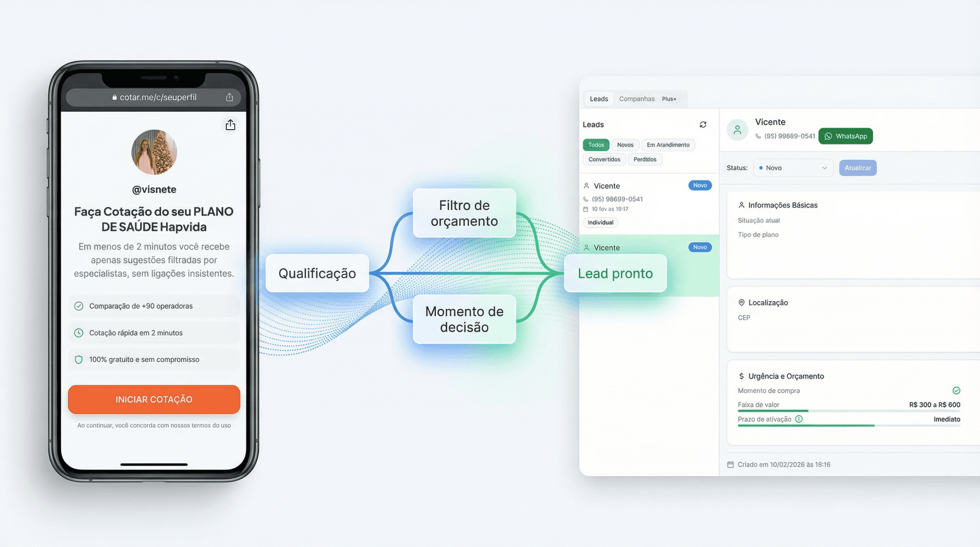
Task: Switch to the Companhas tab
Action: tap(636, 99)
